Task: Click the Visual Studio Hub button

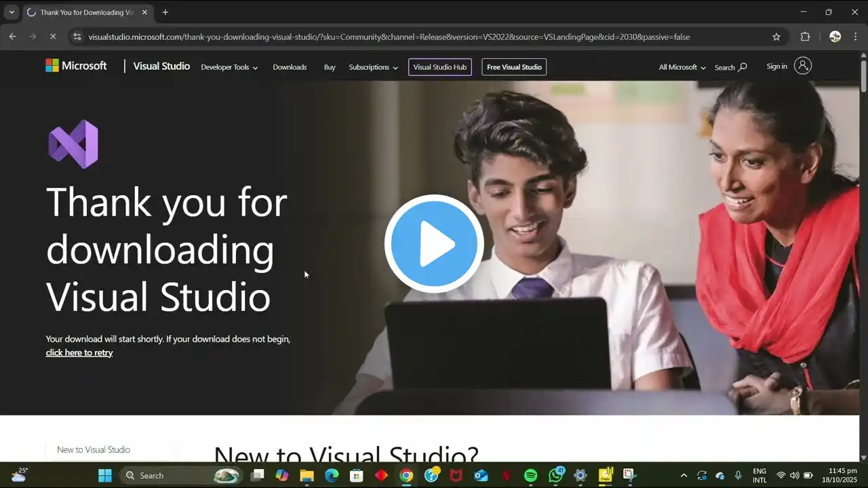Action: 440,67
